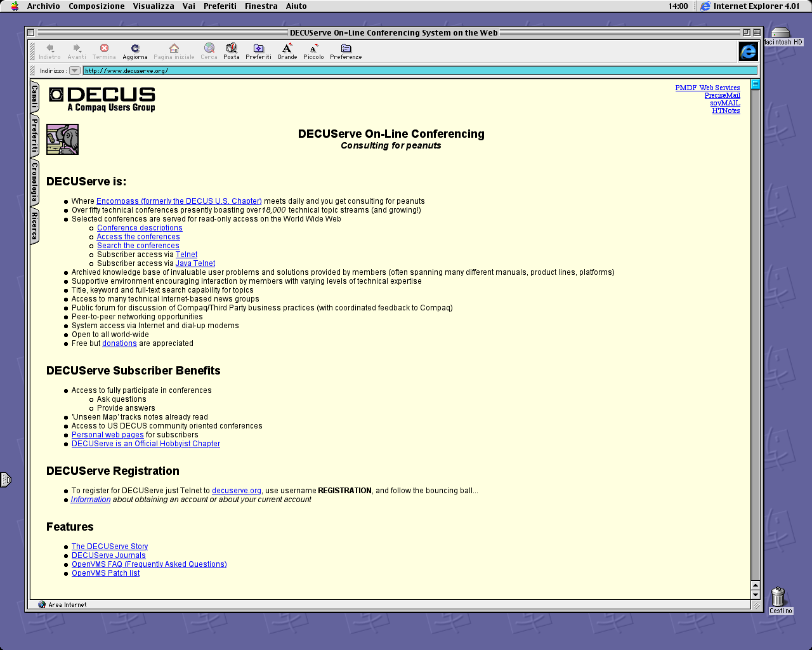Reload page with the Aggiorna icon
Viewport: 812px width, 650px height.
(x=135, y=48)
